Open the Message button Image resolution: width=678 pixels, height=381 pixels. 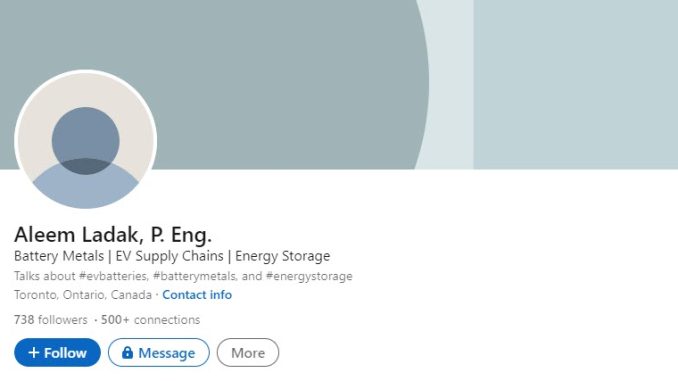[x=159, y=352]
